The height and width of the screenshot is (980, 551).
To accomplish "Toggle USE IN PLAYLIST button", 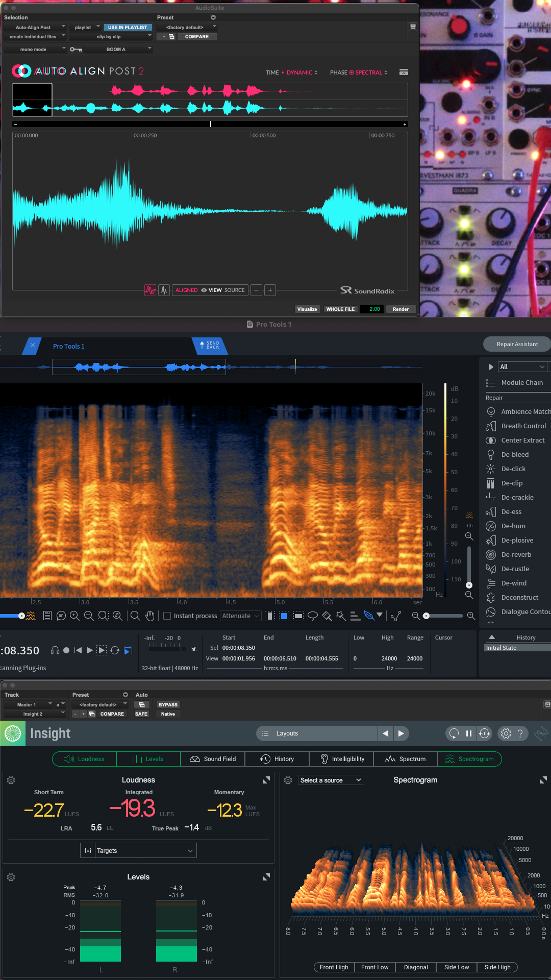I will tap(128, 28).
